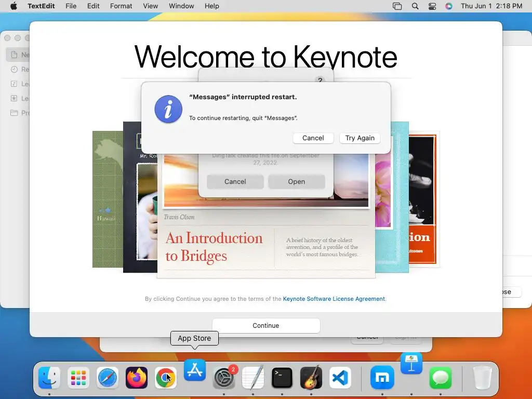Open Spotlight search in menu bar

click(x=415, y=6)
